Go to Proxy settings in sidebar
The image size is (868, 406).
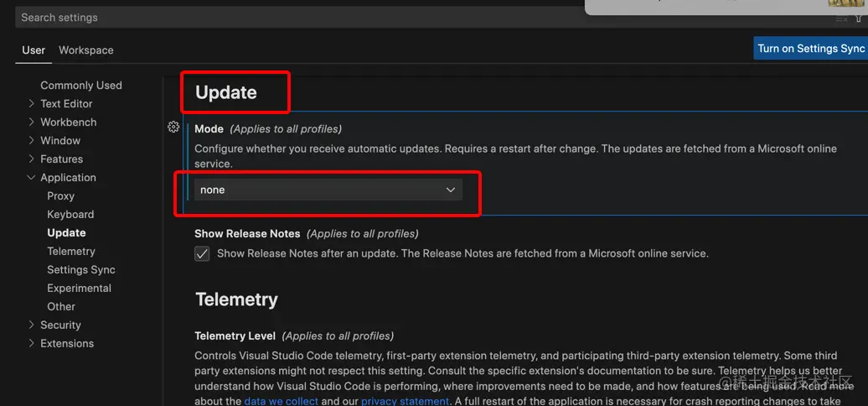pos(60,196)
